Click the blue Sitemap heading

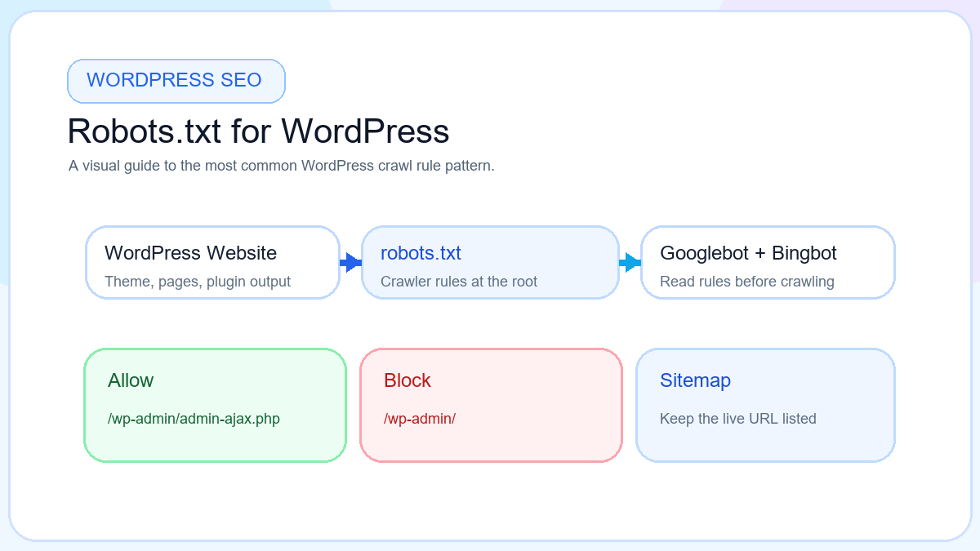click(x=695, y=380)
